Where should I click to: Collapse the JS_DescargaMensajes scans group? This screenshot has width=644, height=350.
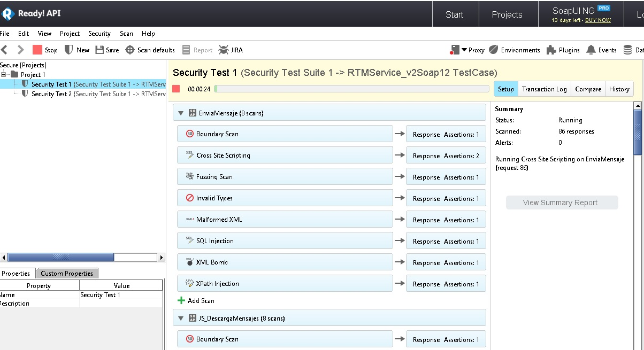[x=181, y=318]
